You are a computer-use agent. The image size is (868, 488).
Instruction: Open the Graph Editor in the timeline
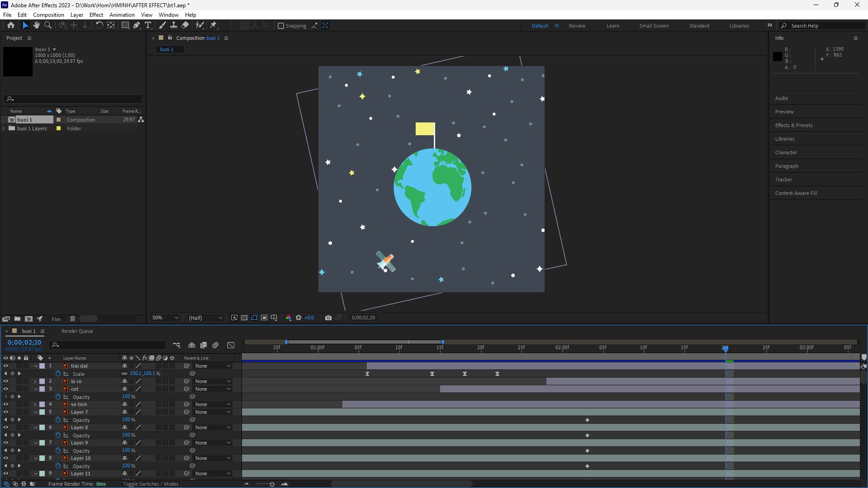231,346
